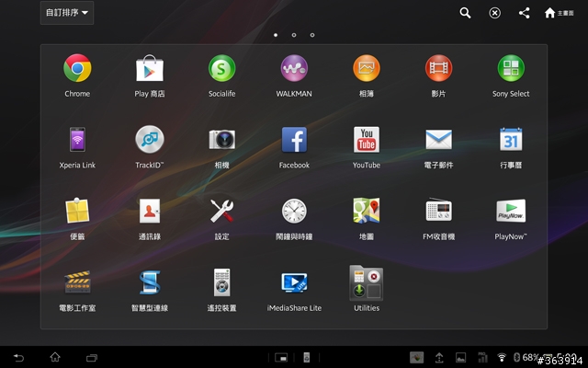Image resolution: width=588 pixels, height=368 pixels.
Task: Open the Utilities folder
Action: coord(367,283)
